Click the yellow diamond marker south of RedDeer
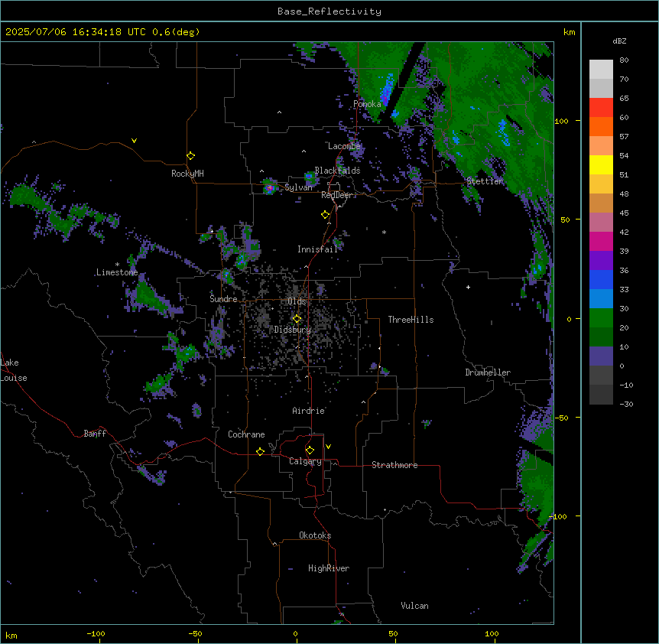659x644 pixels. coord(326,215)
